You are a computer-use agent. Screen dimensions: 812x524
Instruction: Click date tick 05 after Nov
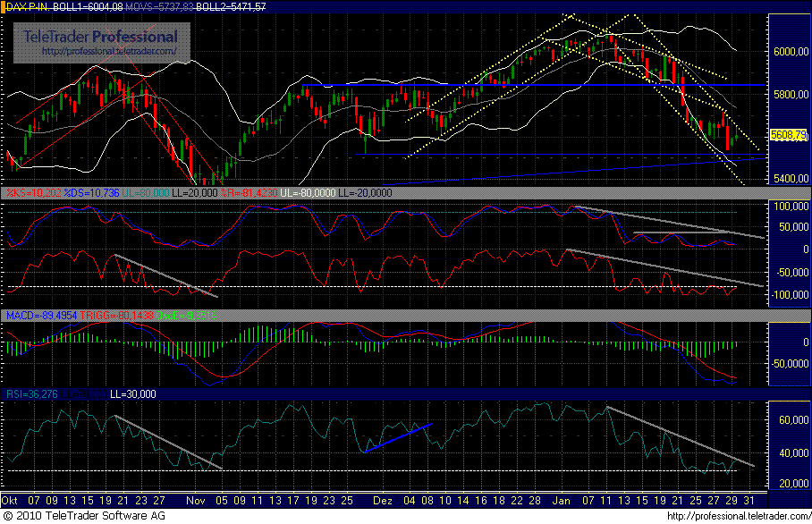(x=222, y=500)
